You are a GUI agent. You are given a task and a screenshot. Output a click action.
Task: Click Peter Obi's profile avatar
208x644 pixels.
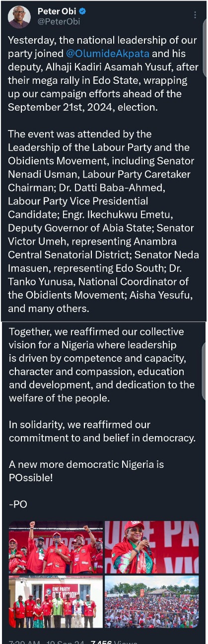tap(19, 17)
